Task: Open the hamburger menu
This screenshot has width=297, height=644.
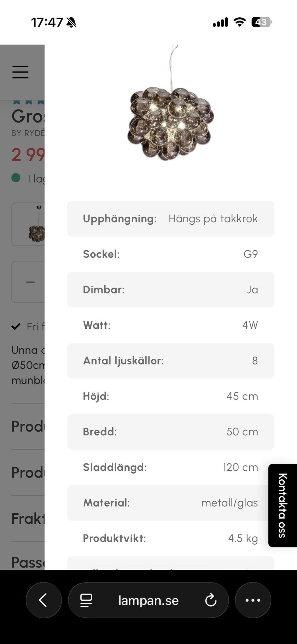Action: coord(20,72)
